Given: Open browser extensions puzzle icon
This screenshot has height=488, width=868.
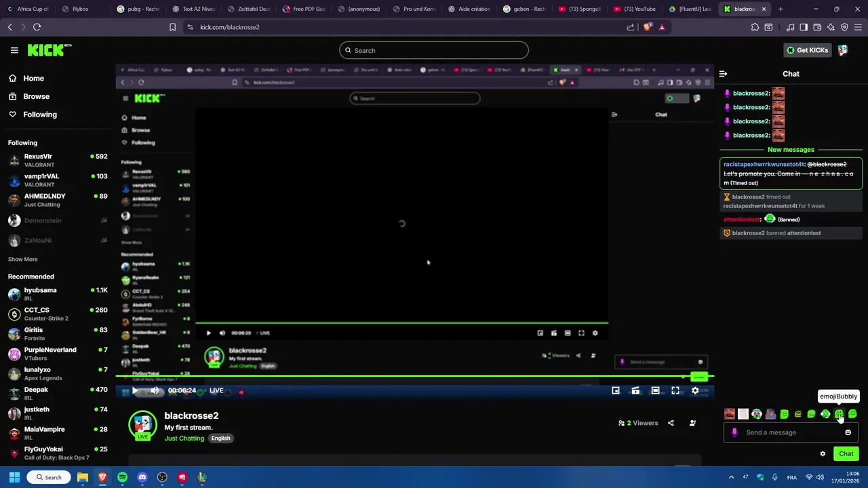Looking at the screenshot, I should pyautogui.click(x=755, y=27).
